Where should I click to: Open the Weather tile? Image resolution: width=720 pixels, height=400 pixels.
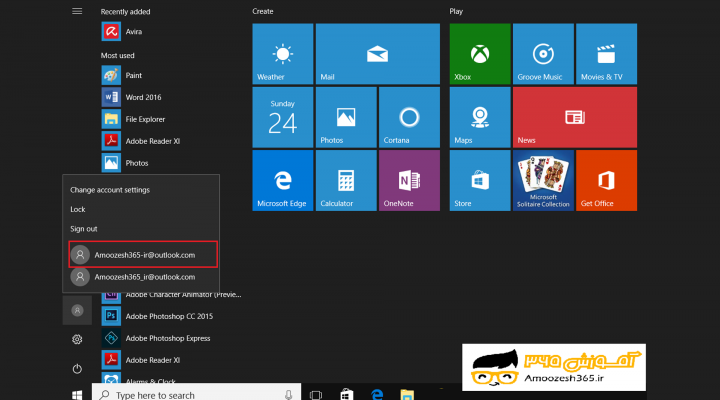283,54
